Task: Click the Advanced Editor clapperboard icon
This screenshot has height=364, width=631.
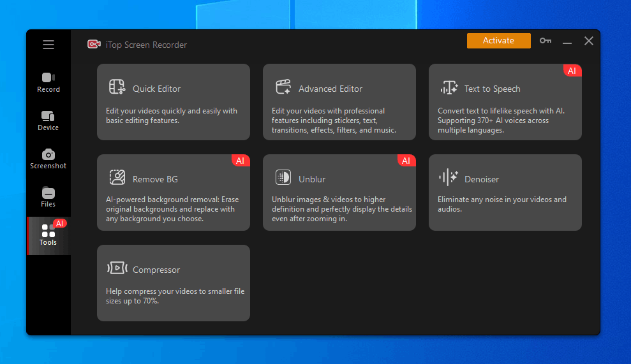Action: [x=283, y=87]
